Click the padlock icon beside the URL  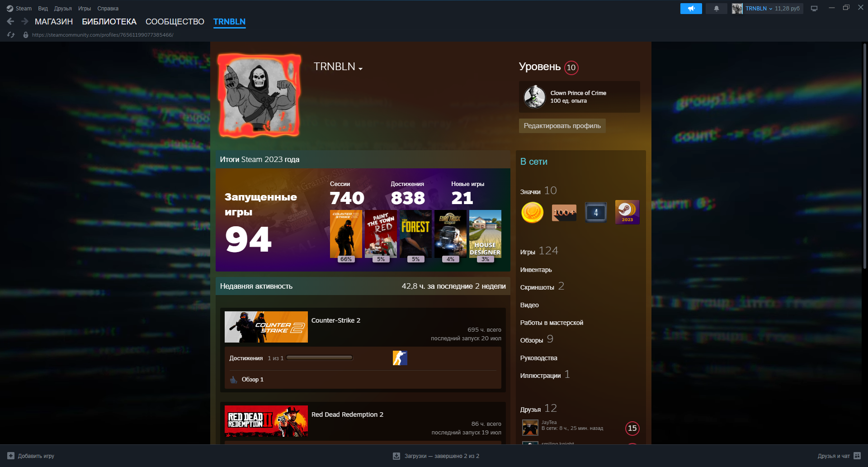(26, 35)
